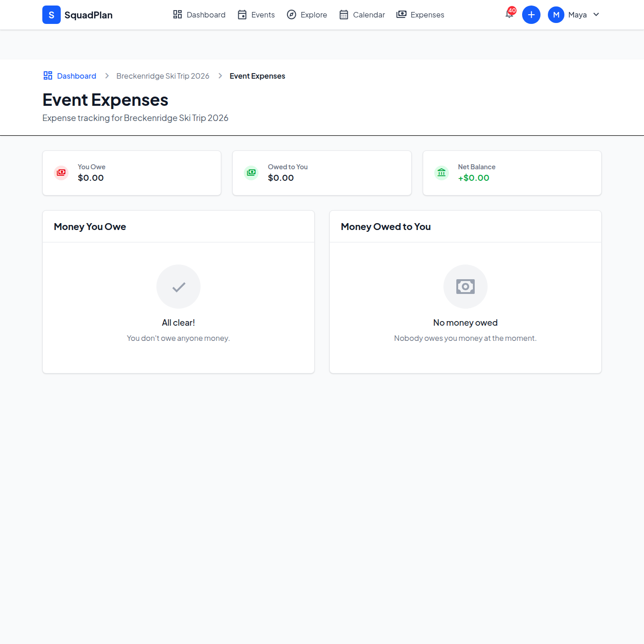Switch to the Calendar page
644x644 pixels.
(362, 15)
